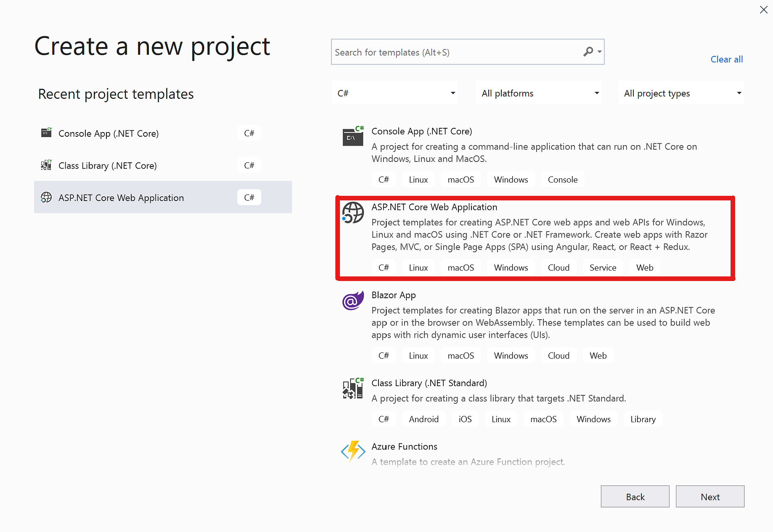Click the macOS tag under Blazor App
Viewport: 773px width, 532px height.
click(461, 355)
